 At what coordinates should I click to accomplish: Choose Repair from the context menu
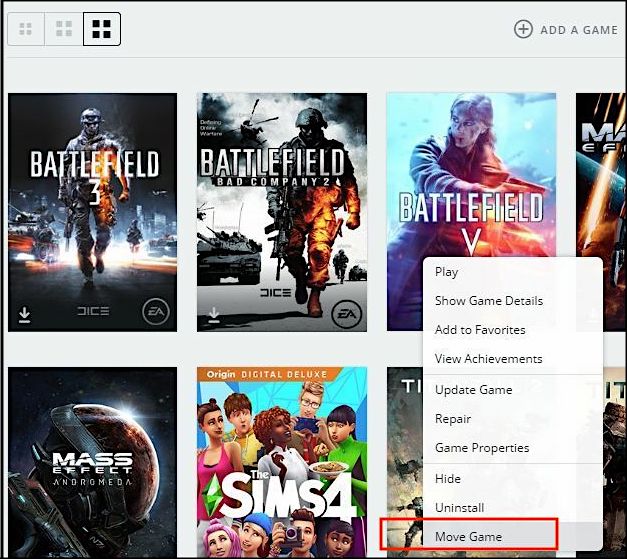pyautogui.click(x=453, y=419)
